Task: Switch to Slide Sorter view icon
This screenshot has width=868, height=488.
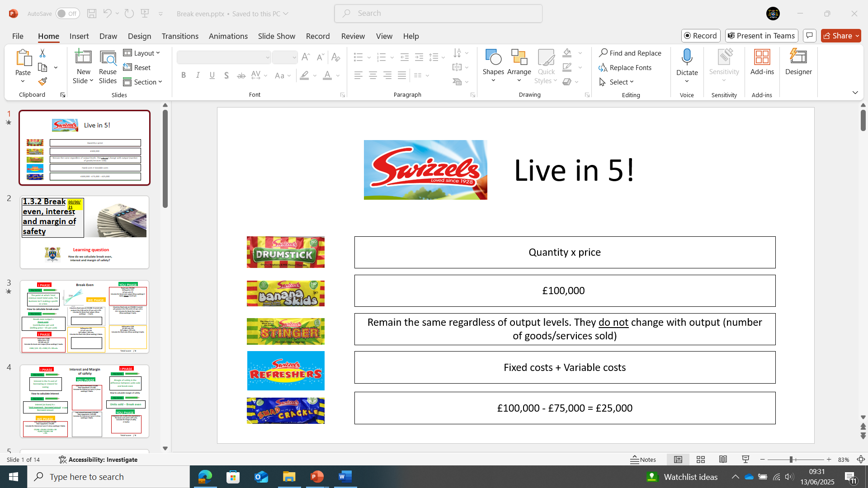Action: pos(701,460)
